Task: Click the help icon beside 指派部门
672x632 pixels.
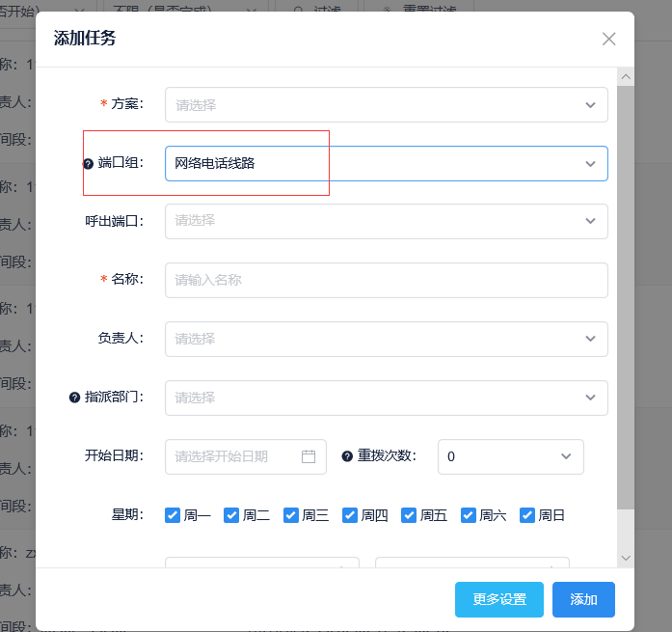Action: (x=74, y=398)
